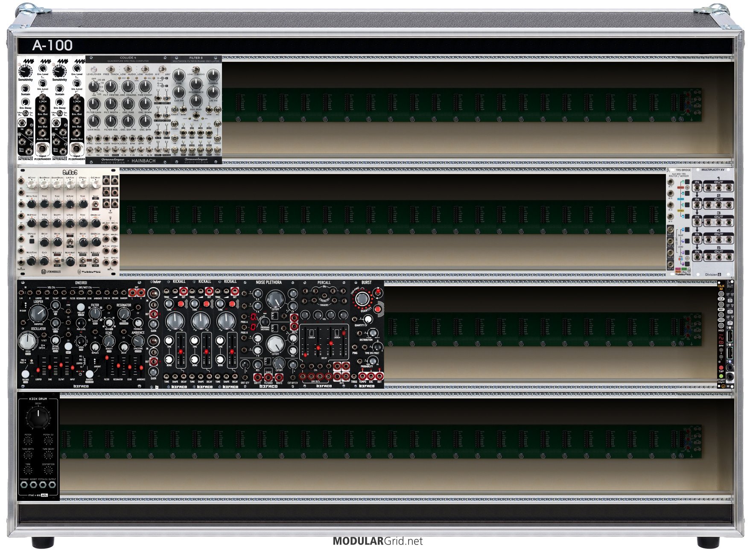Click the Spacetime knob on Oneiroi's Ambience

coord(138,340)
